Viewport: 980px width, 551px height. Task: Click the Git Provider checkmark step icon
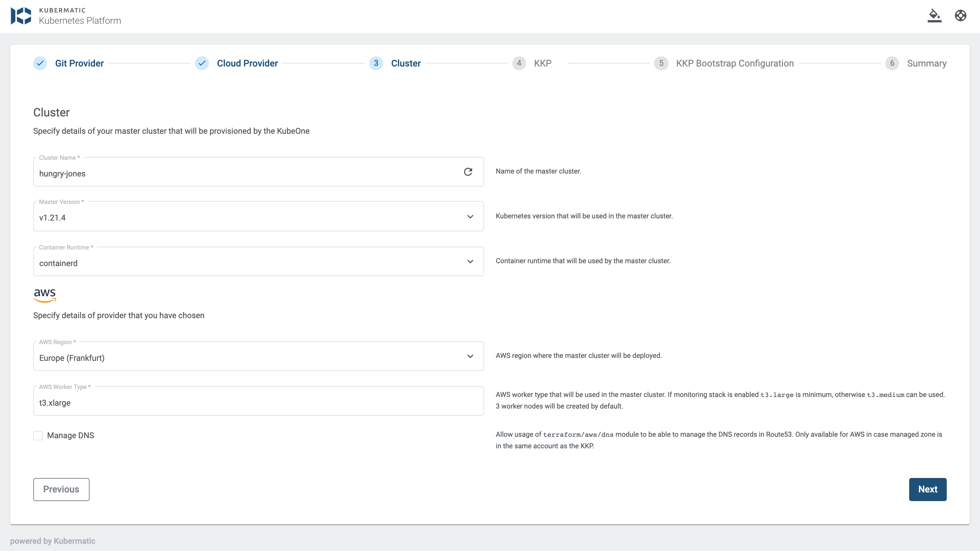coord(40,63)
